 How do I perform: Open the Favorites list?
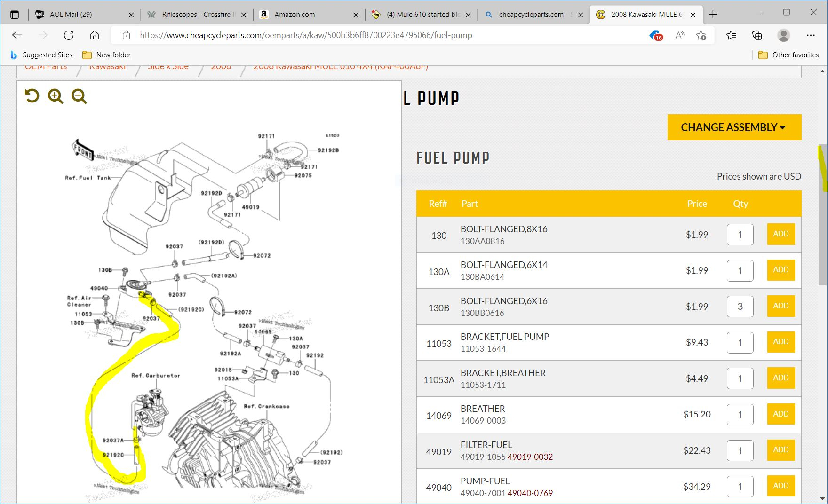pyautogui.click(x=731, y=35)
